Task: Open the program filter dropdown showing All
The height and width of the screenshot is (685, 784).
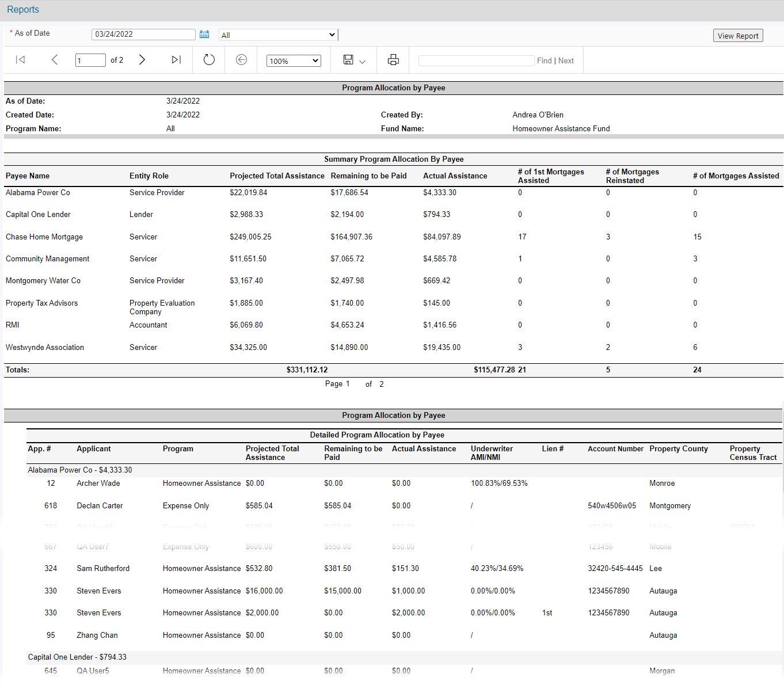Action: click(x=277, y=35)
